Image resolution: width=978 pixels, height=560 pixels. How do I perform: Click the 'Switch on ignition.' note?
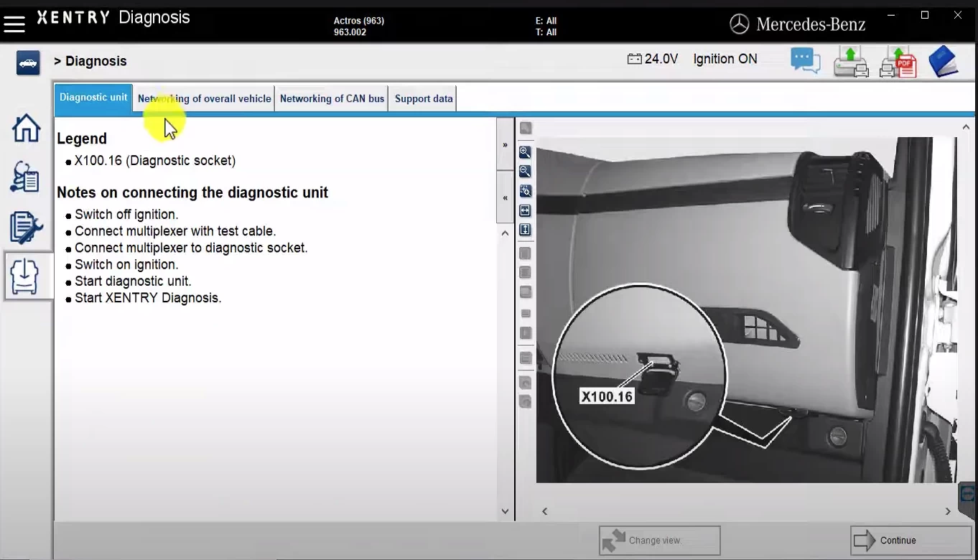(x=126, y=264)
